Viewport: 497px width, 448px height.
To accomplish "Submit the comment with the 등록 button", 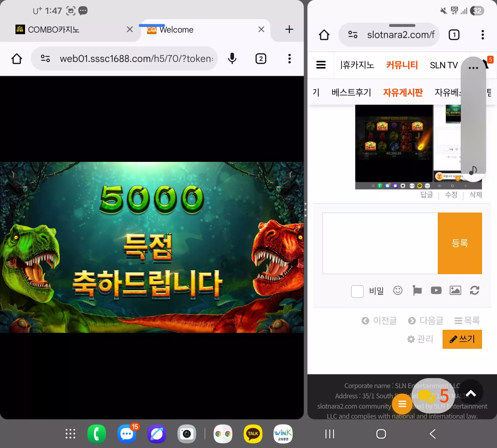I will [x=460, y=243].
